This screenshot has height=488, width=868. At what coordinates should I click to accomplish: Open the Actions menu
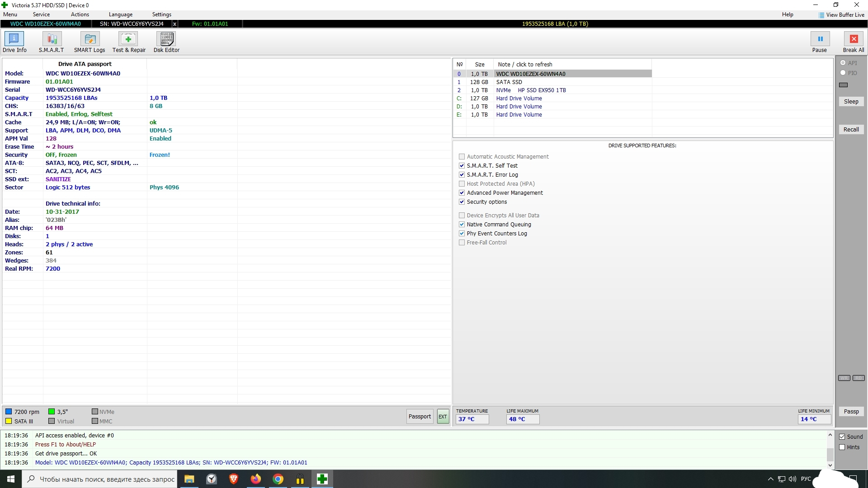[x=80, y=14]
